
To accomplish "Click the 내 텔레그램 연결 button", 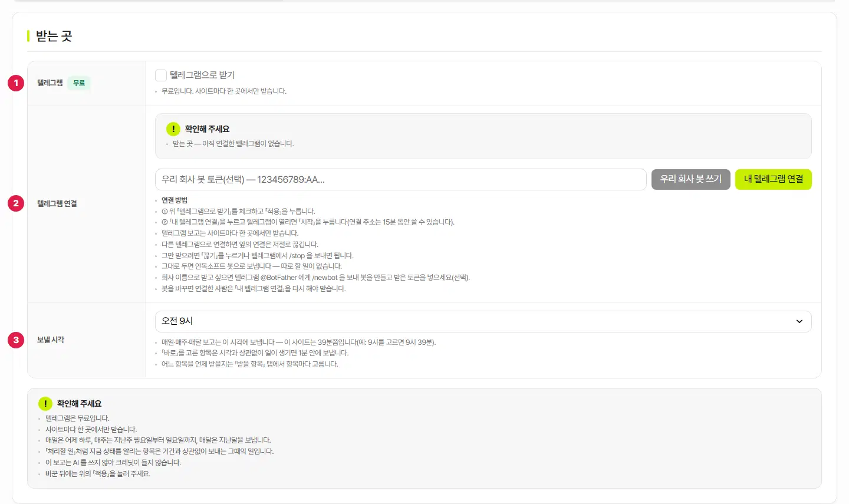I will coord(774,179).
